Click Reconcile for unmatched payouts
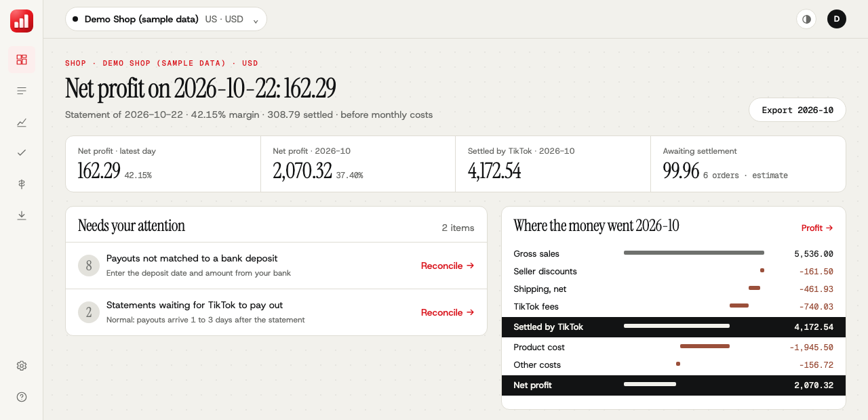Image resolution: width=868 pixels, height=420 pixels. click(448, 266)
